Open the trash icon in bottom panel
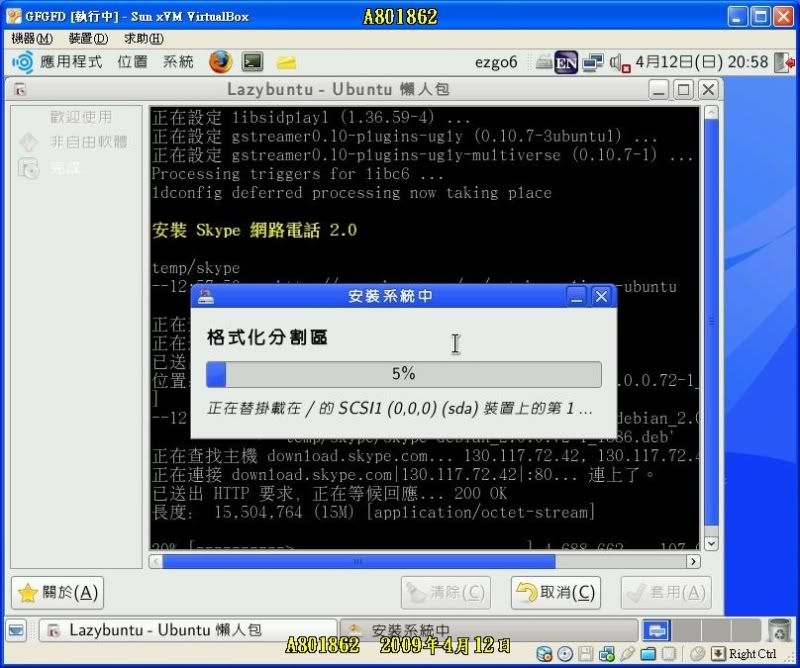The width and height of the screenshot is (800, 668). tap(779, 631)
